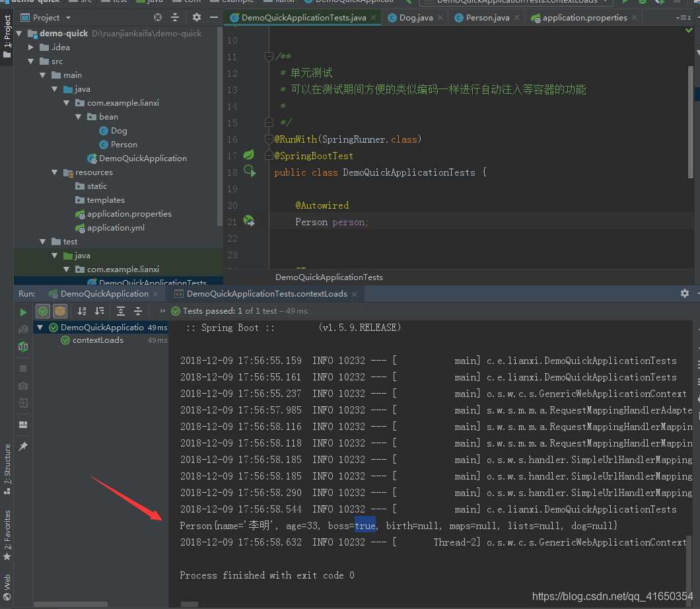700x609 pixels.
Task: Collapse the src folder in Project tree
Action: [30, 61]
